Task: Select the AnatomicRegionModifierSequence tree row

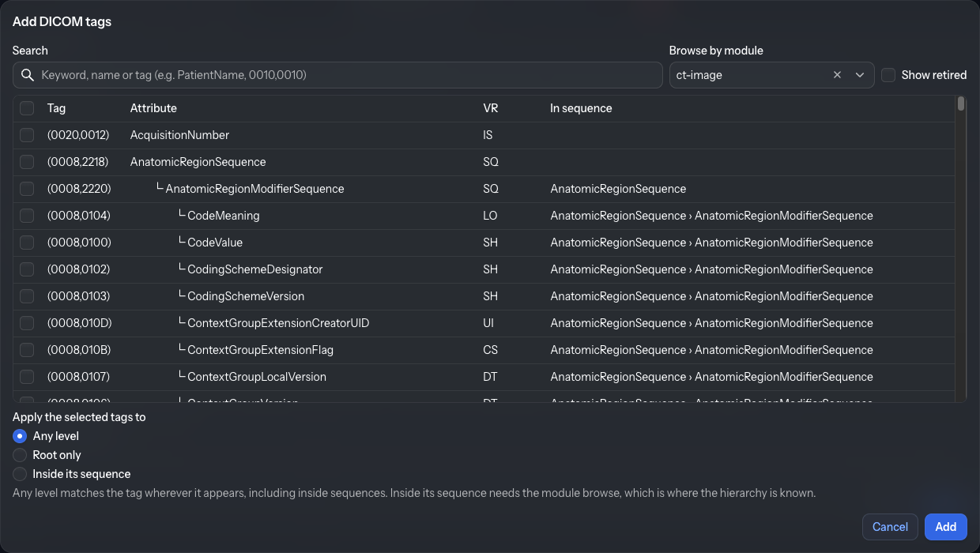Action: 484,189
